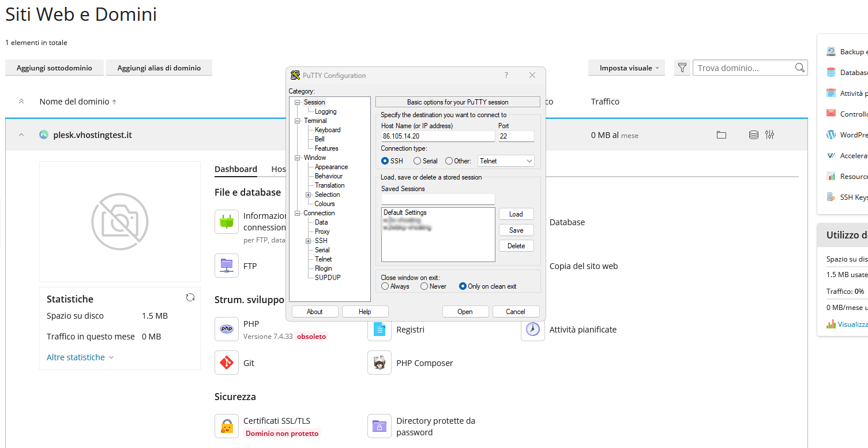Viewport: 868px width, 448px height.
Task: Click the filter funnel icon
Action: pos(682,68)
